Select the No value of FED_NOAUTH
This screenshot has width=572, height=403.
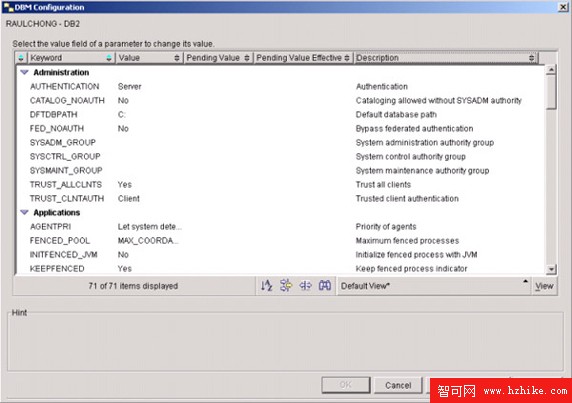(123, 129)
